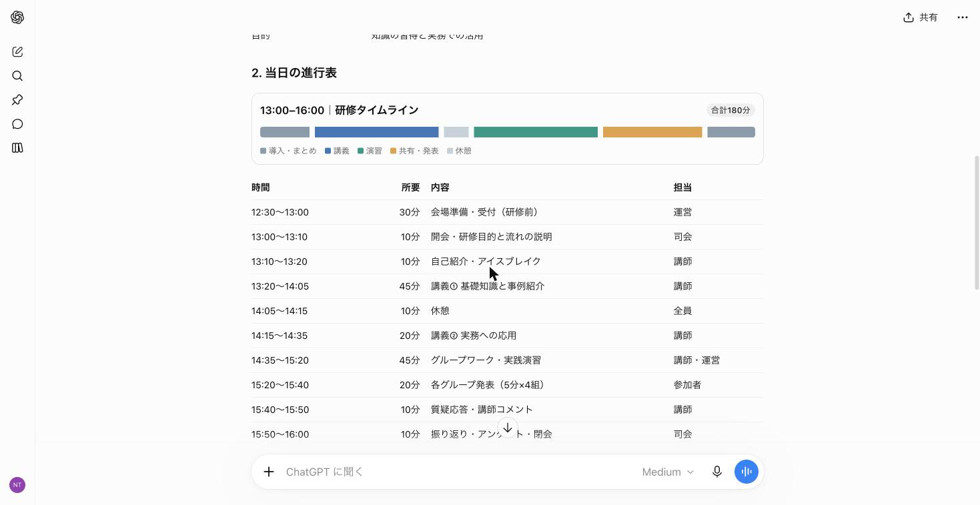
Task: Click '自己紹介・アイスブレイク' cell
Action: tap(486, 262)
